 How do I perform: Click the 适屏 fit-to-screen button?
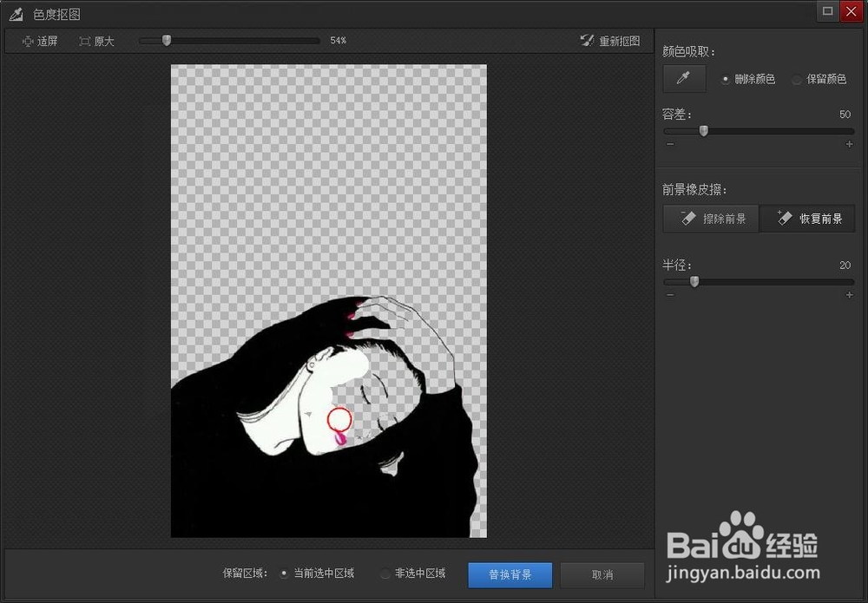(40, 41)
